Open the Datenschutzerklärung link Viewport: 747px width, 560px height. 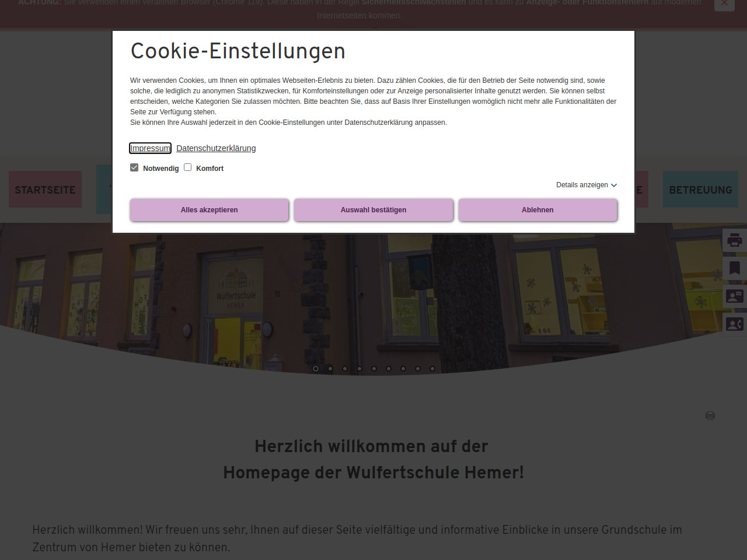(x=216, y=148)
